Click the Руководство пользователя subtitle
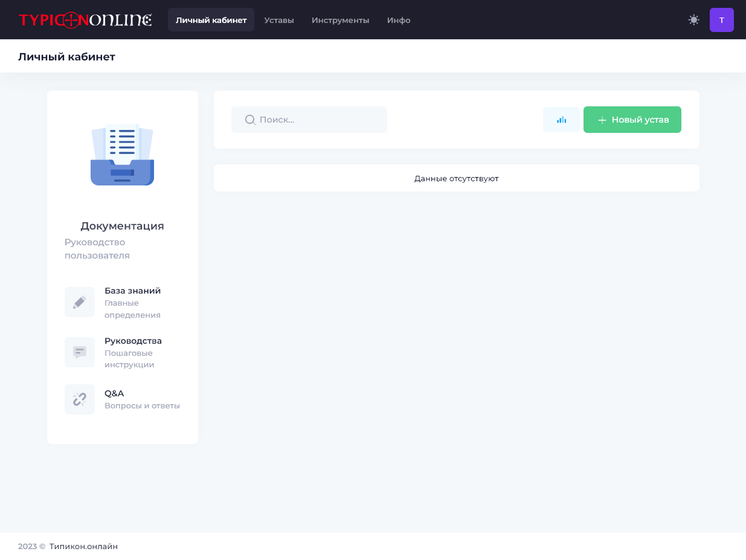746x560 pixels. point(97,249)
